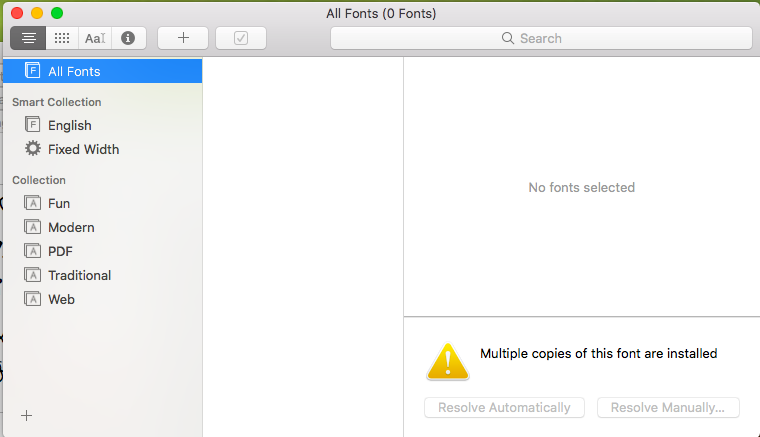Select the Fun collection
Image resolution: width=760 pixels, height=437 pixels.
(103, 203)
